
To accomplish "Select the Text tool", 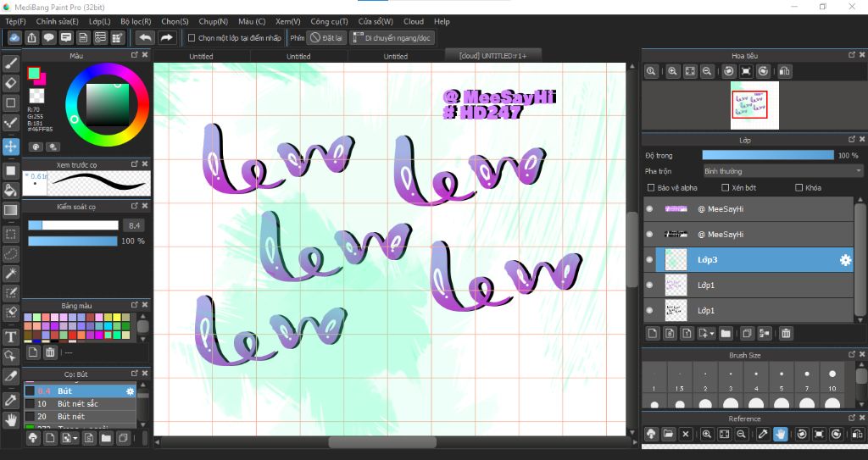I will tap(10, 336).
